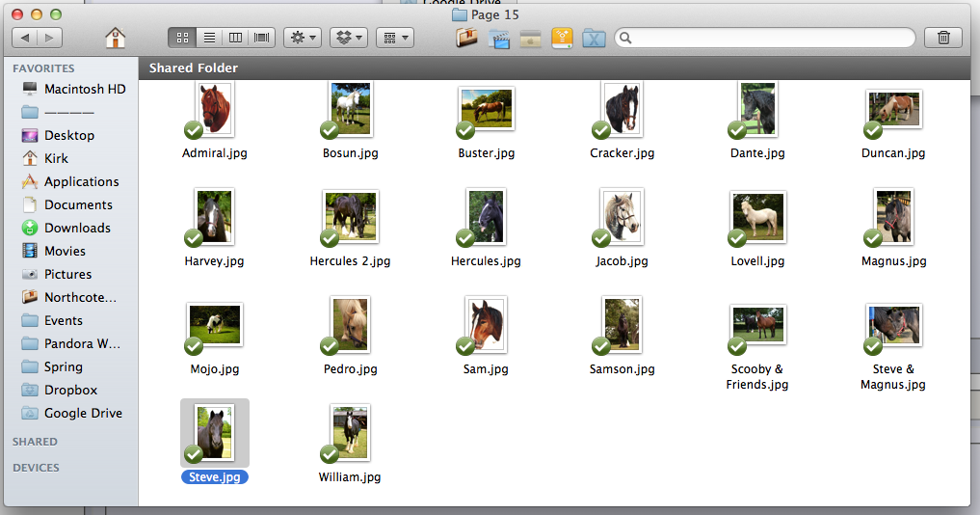Open the X folder toolbar shortcut
980x515 pixels.
tap(594, 39)
